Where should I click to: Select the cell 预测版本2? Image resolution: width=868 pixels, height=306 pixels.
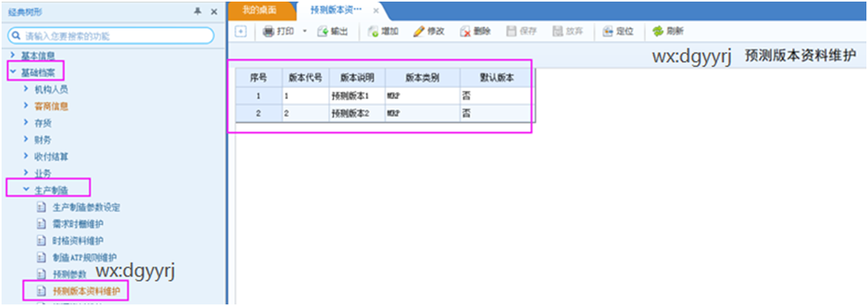pos(357,113)
